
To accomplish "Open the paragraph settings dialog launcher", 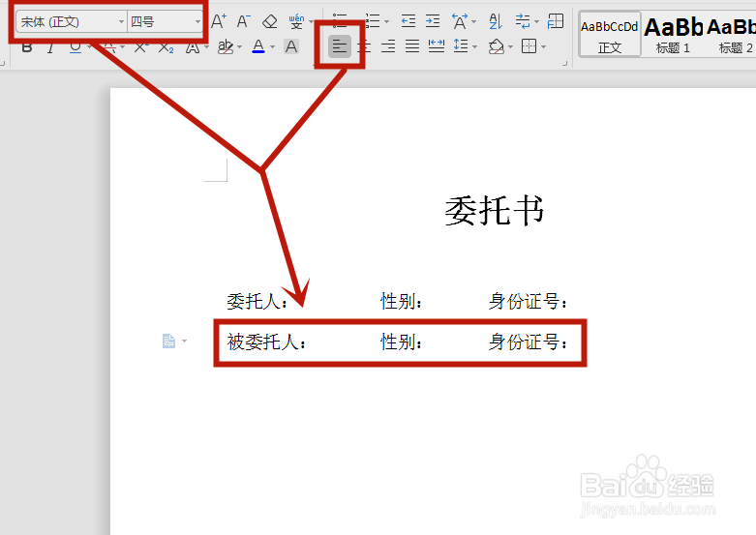I will [564, 63].
